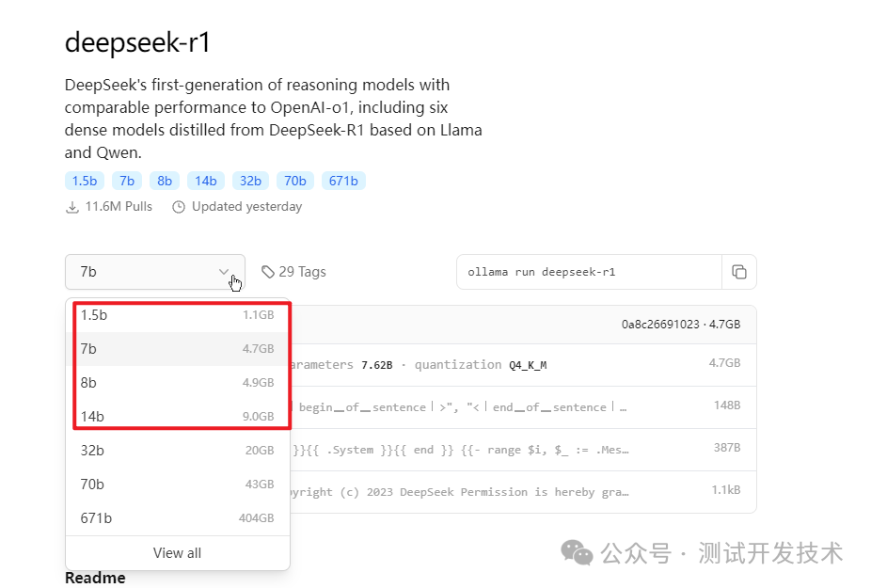
Task: Click the chevron on the 7b selector
Action: pos(224,271)
